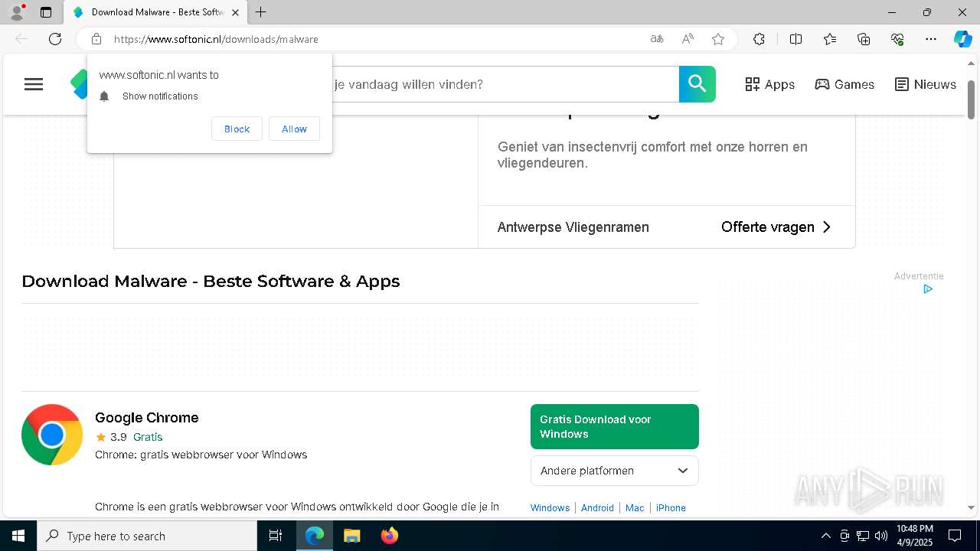Click the page vertical scrollbar thumb
This screenshot has height=551, width=980.
tap(972, 99)
